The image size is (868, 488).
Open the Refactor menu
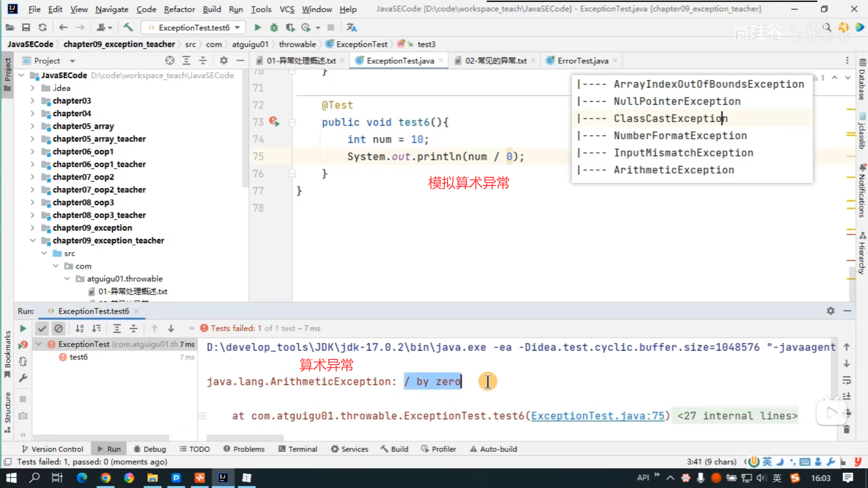[x=179, y=9]
